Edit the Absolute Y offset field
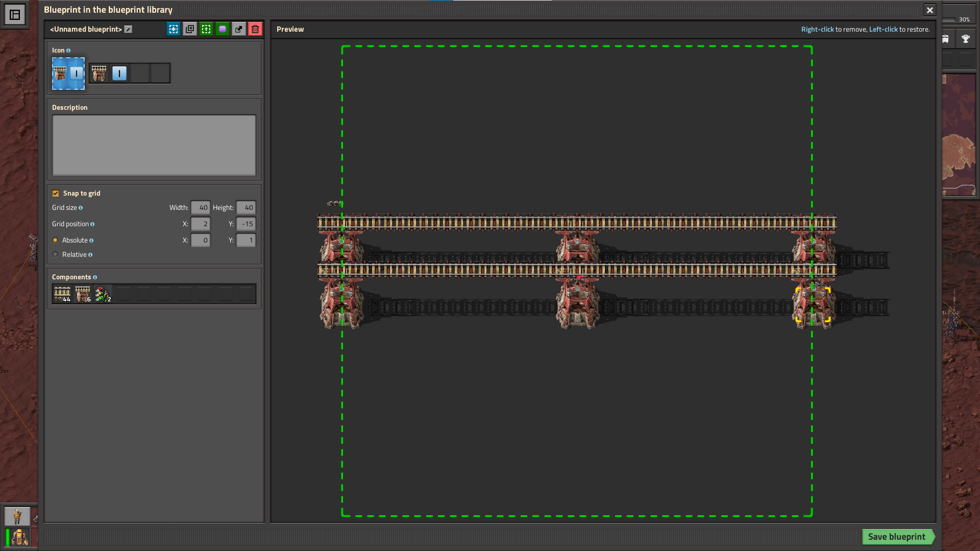 tap(246, 241)
